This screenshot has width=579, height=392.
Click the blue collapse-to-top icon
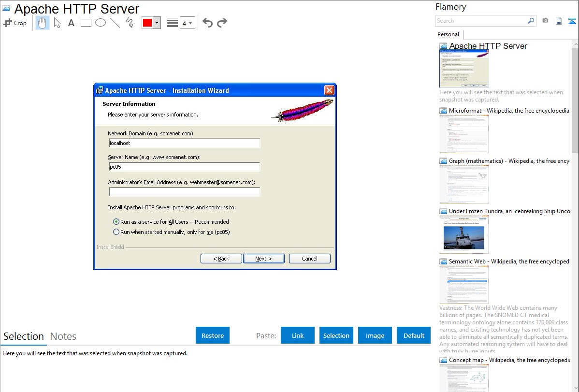(572, 21)
